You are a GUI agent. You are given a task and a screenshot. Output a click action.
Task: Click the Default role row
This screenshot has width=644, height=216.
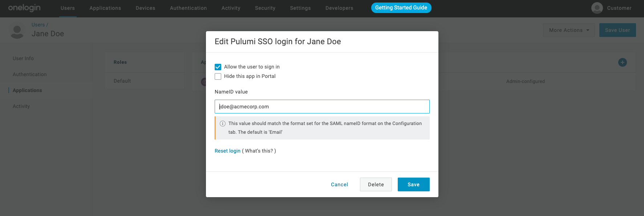point(145,81)
